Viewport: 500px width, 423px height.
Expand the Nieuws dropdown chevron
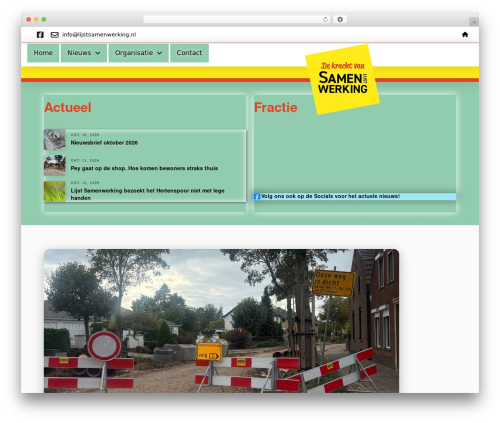pos(98,53)
